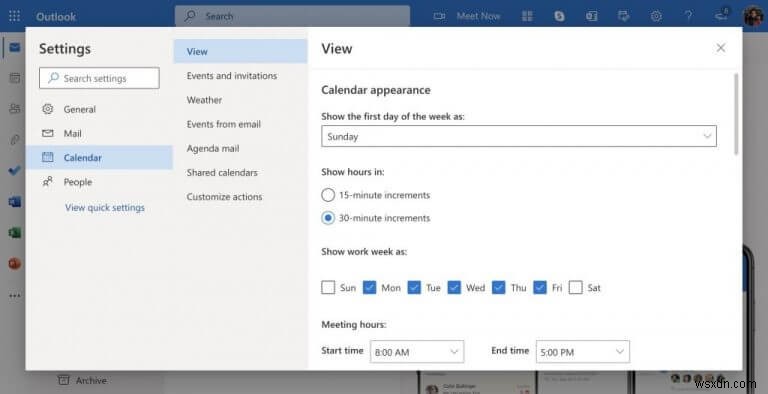Screen dimensions: 768x394
Task: Click the Search settings input field
Action: tap(99, 78)
